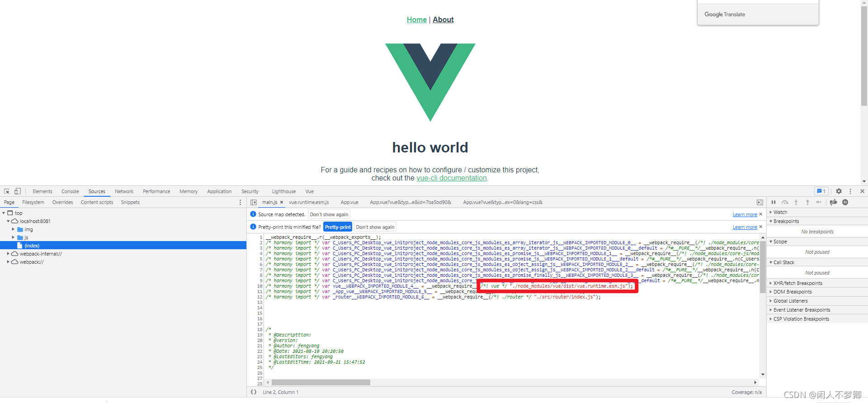Activate the inspect element picker icon
Viewport: 868px width, 403px height.
pos(7,191)
